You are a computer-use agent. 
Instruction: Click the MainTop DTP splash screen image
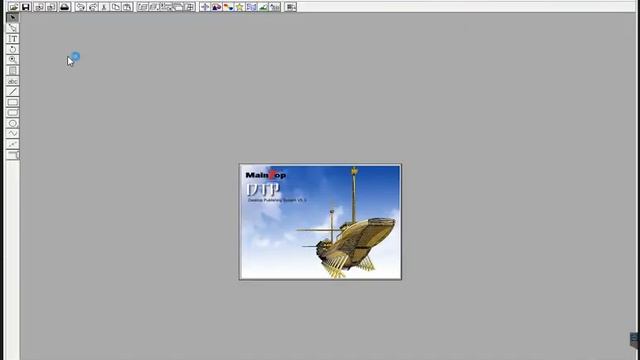320,222
